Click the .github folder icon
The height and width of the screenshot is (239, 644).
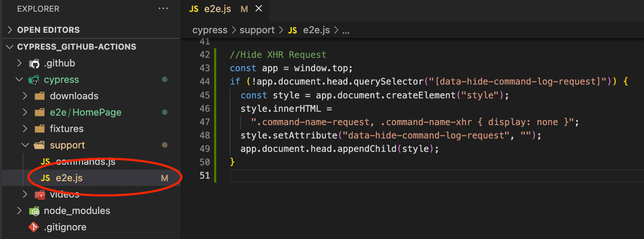35,63
